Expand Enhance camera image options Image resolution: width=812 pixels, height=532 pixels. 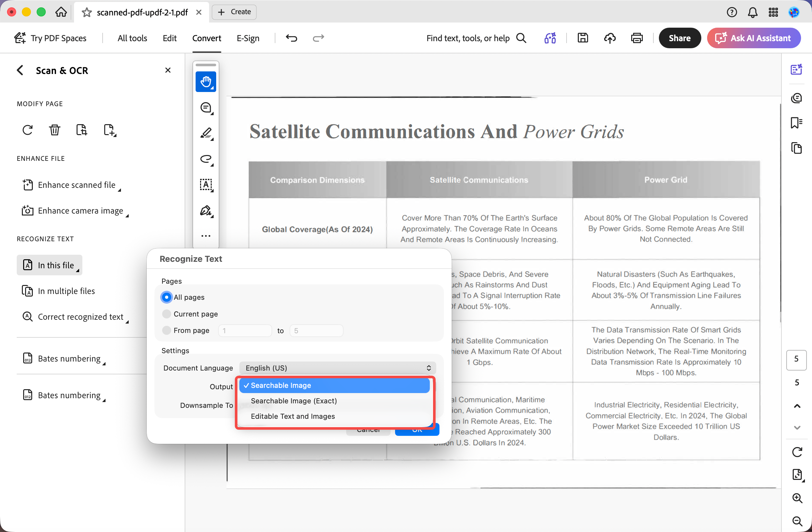pos(75,211)
